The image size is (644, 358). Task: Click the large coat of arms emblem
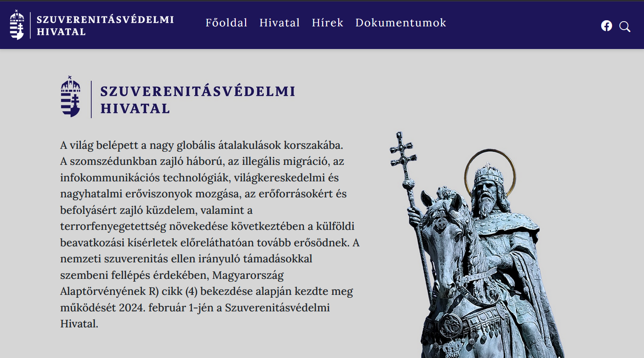coord(71,97)
